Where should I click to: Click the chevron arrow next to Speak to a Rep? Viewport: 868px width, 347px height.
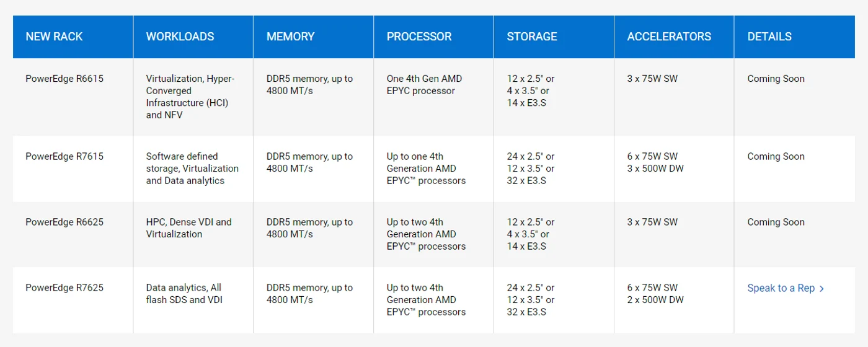pyautogui.click(x=821, y=288)
